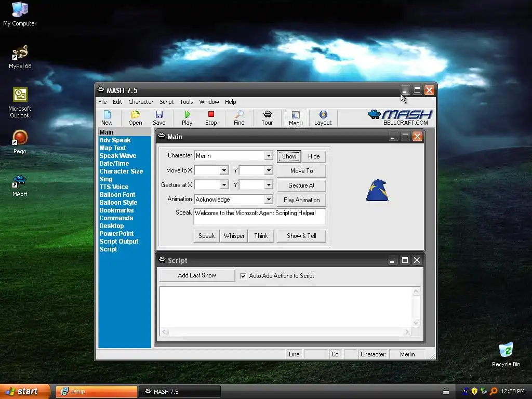Open a script with the Open icon
Image resolution: width=532 pixels, height=399 pixels.
135,118
